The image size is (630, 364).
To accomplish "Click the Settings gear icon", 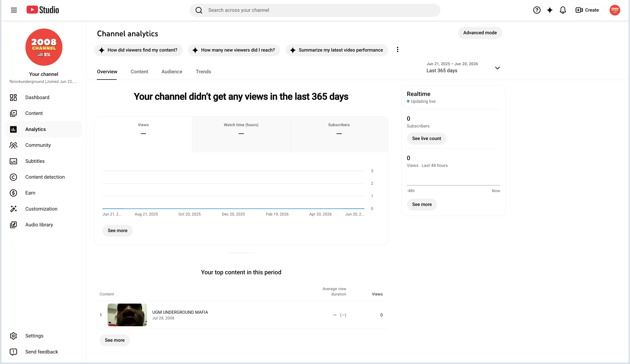I will pos(13,336).
